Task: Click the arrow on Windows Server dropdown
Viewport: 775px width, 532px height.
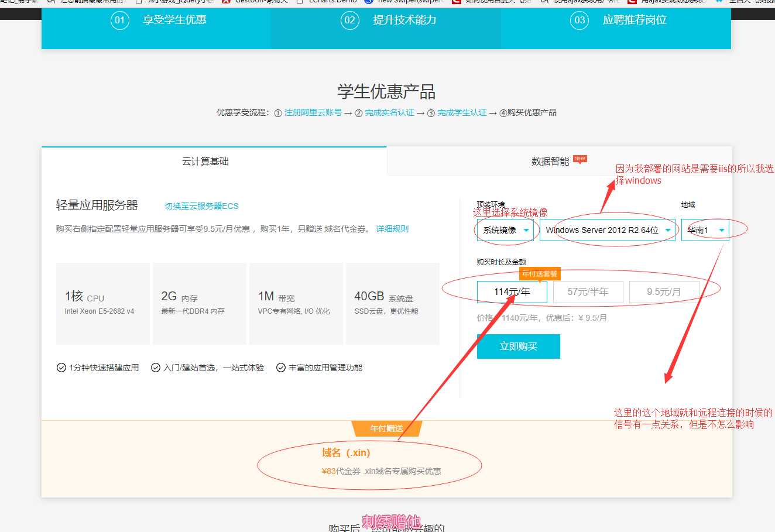Action: [x=668, y=231]
